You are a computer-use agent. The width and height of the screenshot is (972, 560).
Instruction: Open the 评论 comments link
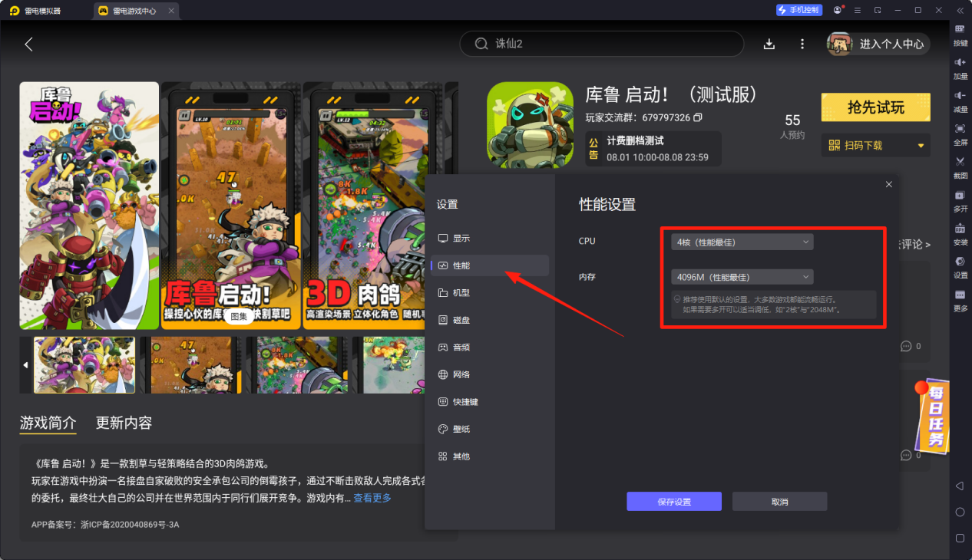click(x=915, y=244)
